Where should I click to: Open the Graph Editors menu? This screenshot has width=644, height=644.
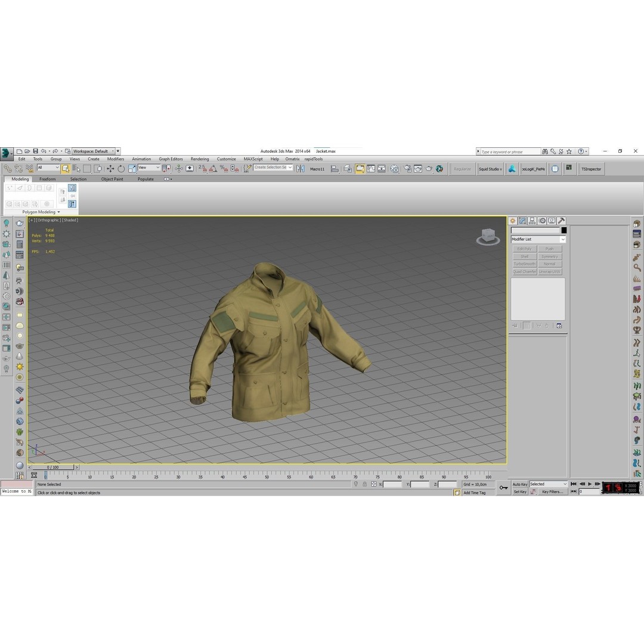coord(171,159)
